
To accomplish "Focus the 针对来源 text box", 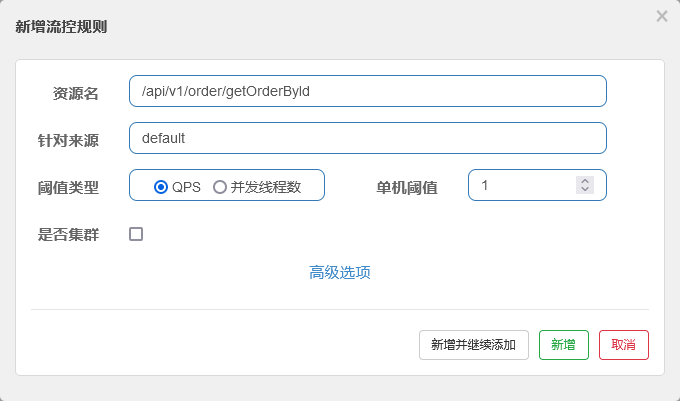I will (367, 138).
